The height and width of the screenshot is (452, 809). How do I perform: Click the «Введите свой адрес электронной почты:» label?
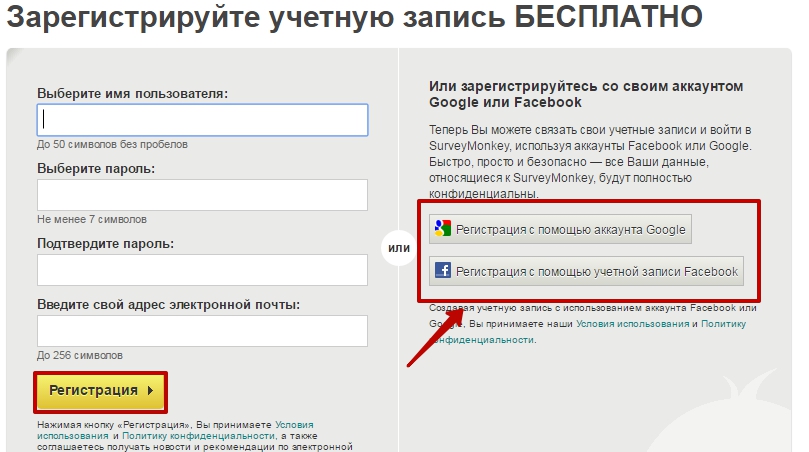pos(169,304)
